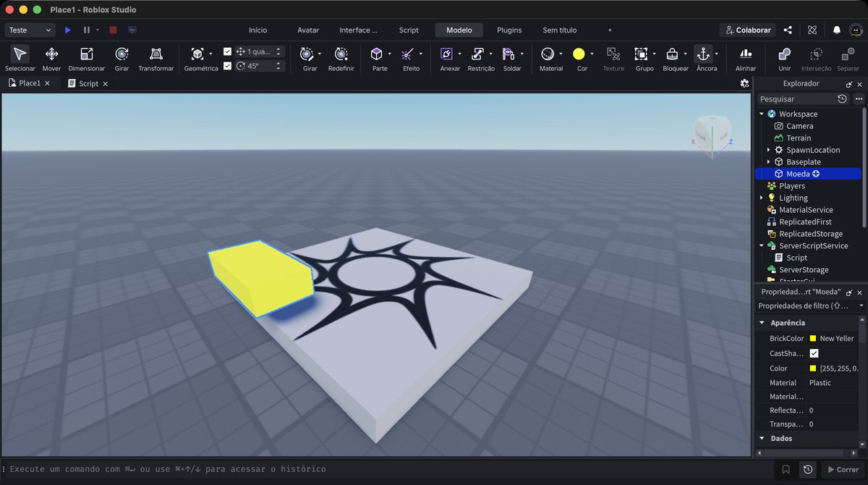Switch to the Início ribbon tab
The height and width of the screenshot is (485, 868).
(258, 30)
